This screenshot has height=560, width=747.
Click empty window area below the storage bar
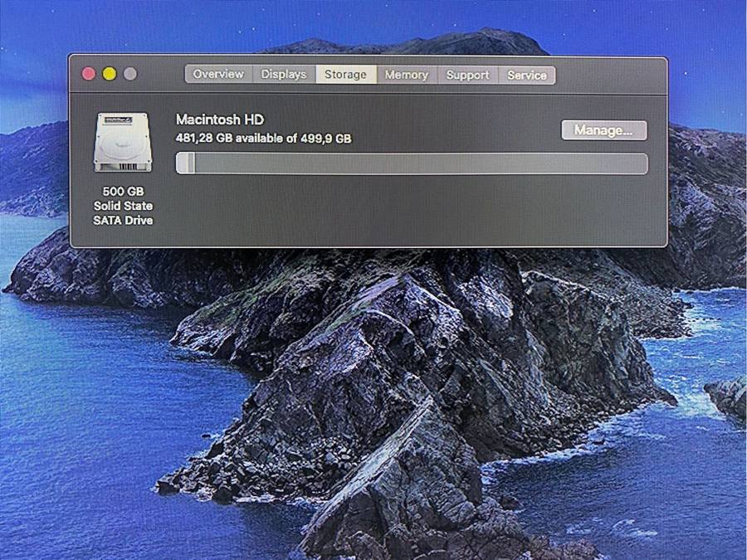point(415,212)
